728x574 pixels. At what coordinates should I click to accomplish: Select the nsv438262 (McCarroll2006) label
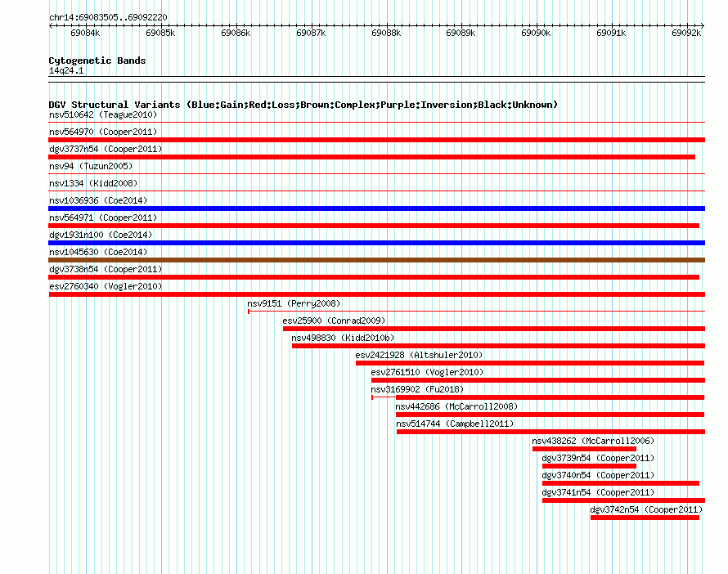pos(593,441)
